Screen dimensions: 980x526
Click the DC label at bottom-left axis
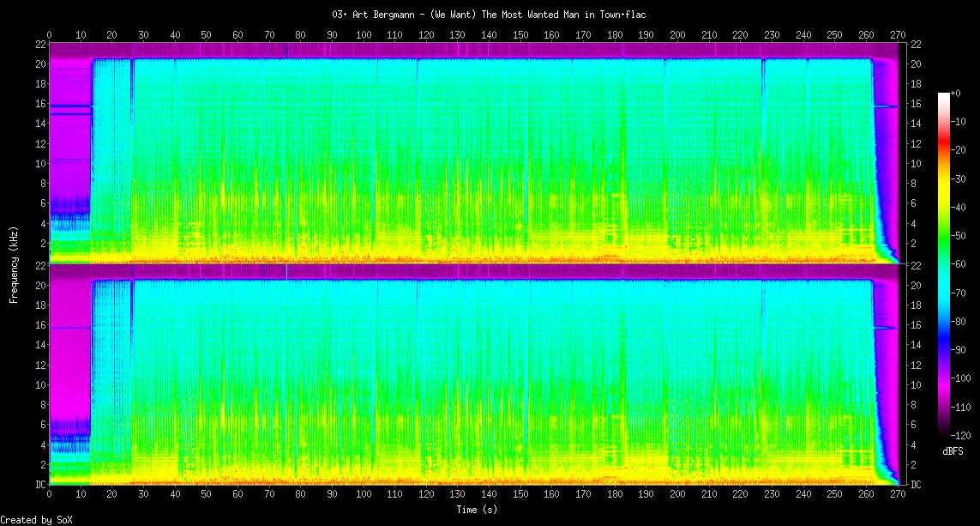point(39,485)
